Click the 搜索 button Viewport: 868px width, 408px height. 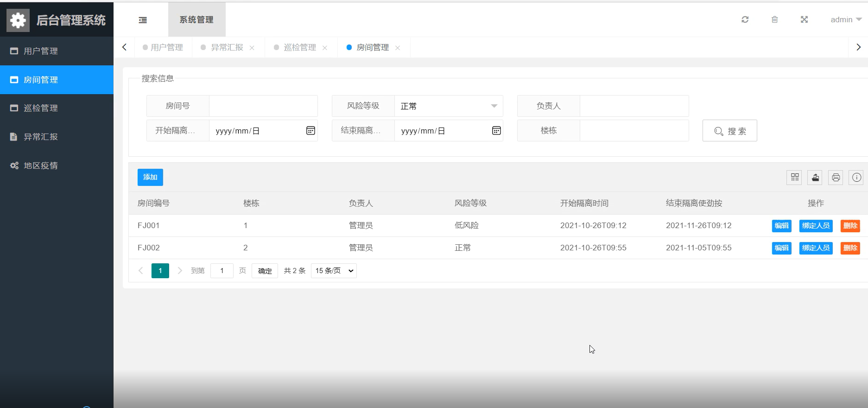[x=730, y=131]
